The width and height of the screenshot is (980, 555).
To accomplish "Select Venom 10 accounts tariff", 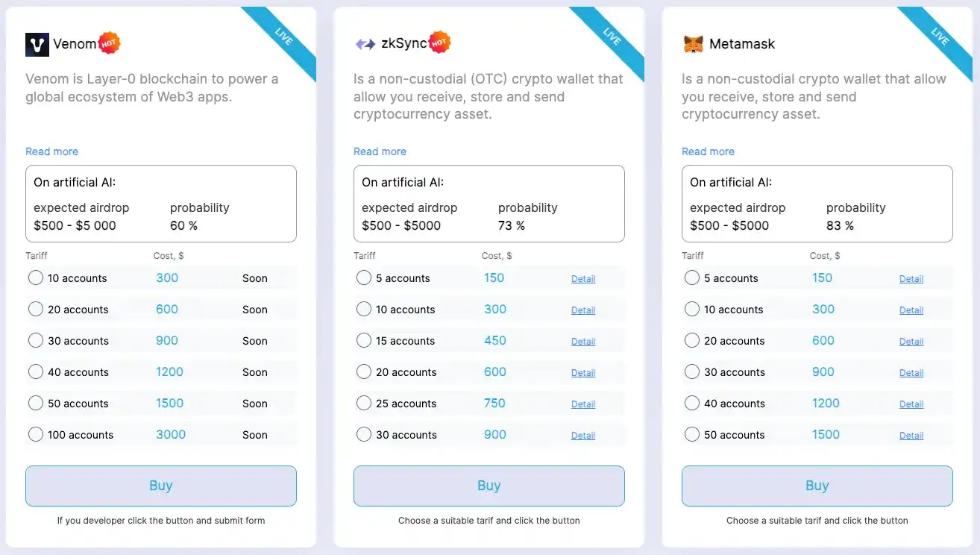I will tap(36, 278).
